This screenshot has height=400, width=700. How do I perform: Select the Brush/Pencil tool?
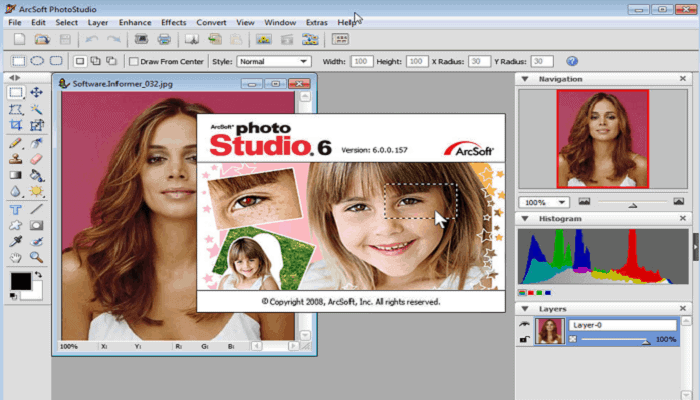point(16,143)
